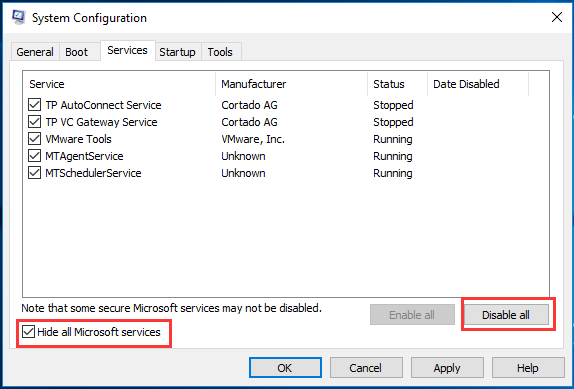The image size is (574, 389).
Task: Click the Enable all button
Action: coord(412,315)
